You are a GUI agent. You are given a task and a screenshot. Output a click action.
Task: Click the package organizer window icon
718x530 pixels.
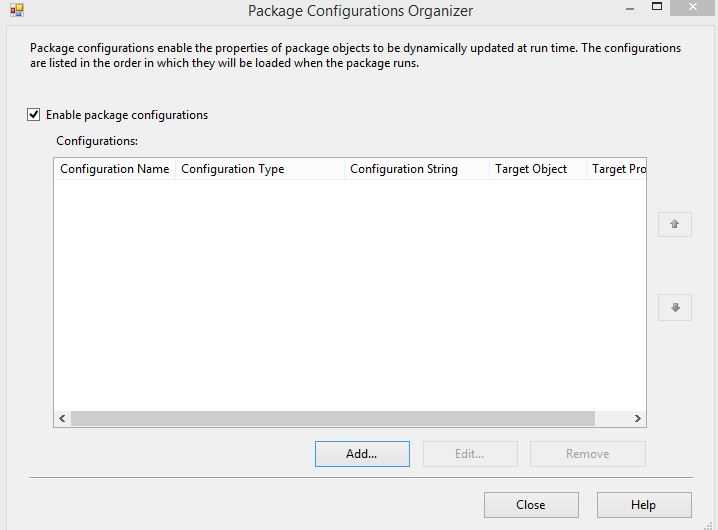pos(17,10)
